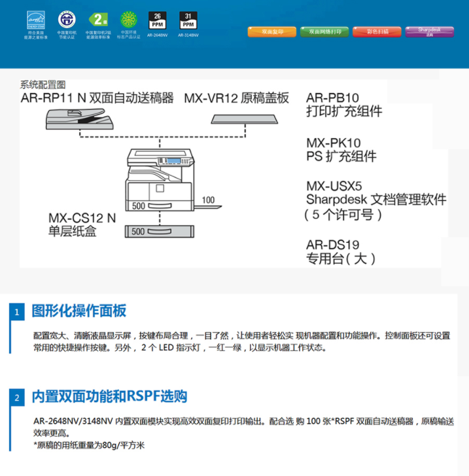Click the 26 PPM icon for AR-2648NV

(x=157, y=20)
